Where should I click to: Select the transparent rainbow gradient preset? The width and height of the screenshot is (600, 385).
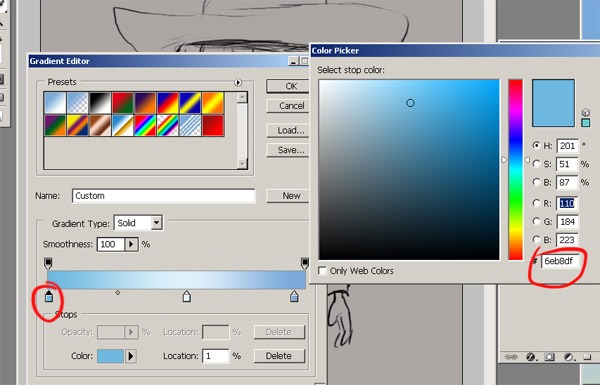pos(168,126)
